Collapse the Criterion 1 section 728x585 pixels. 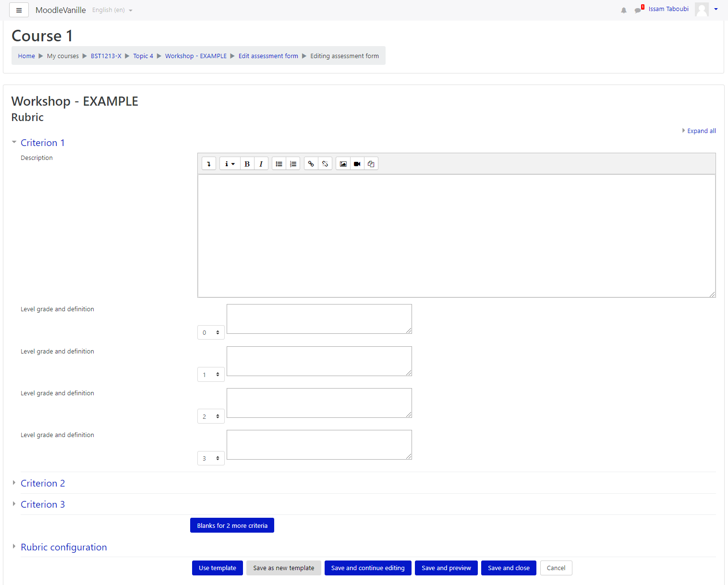pos(42,143)
